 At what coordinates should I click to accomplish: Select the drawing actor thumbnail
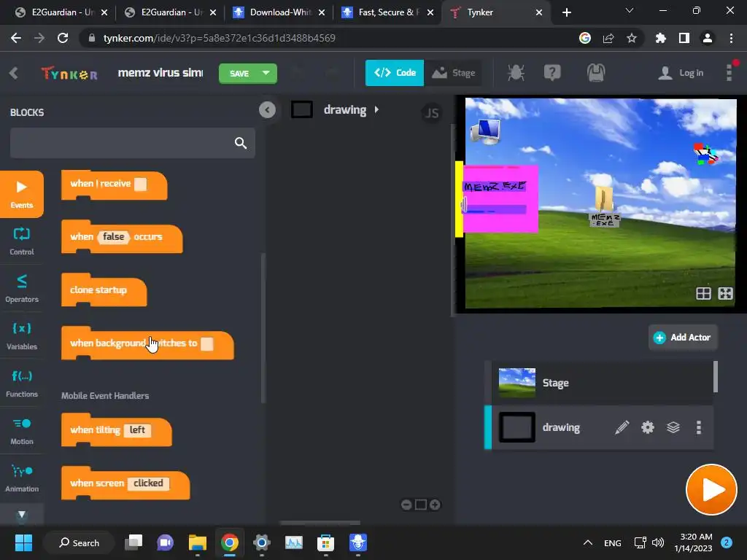(x=517, y=427)
